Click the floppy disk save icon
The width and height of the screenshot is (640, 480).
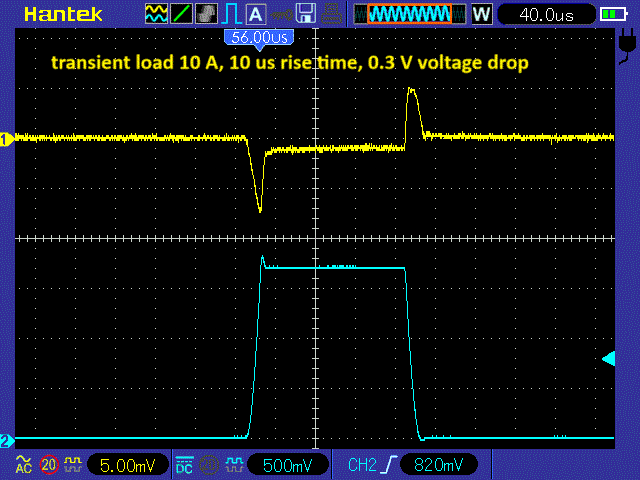306,13
